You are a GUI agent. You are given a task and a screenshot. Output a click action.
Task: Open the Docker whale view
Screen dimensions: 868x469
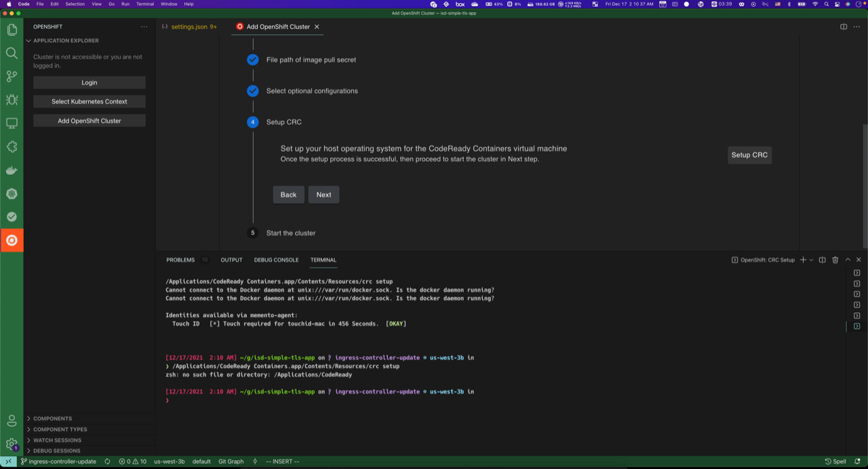pos(12,170)
